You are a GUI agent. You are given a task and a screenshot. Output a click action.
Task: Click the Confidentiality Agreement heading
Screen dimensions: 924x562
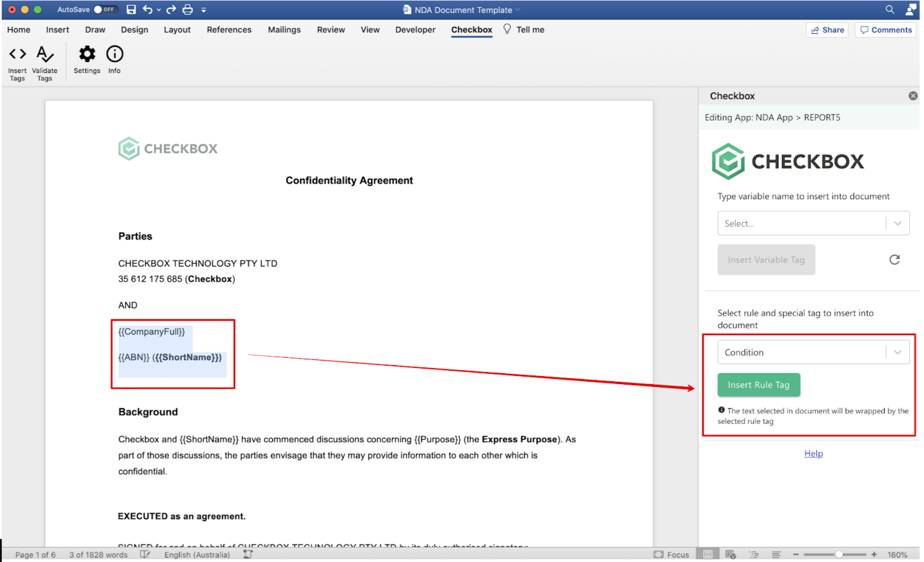click(349, 180)
